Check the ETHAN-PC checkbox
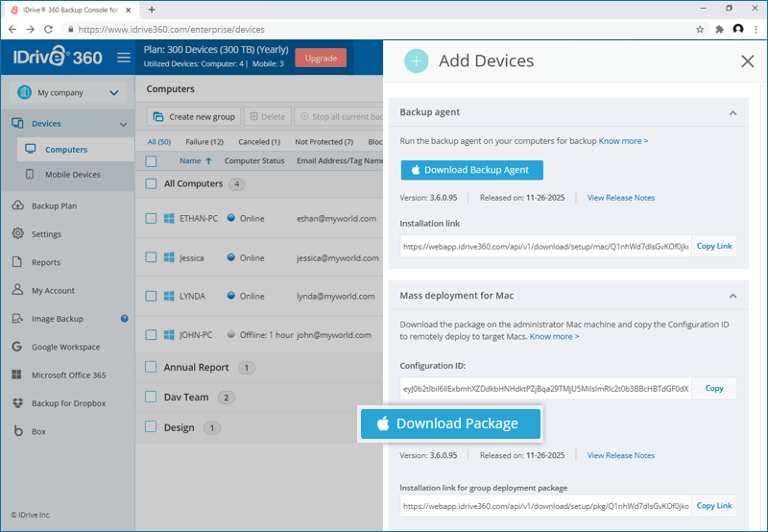The height and width of the screenshot is (532, 768). 151,219
